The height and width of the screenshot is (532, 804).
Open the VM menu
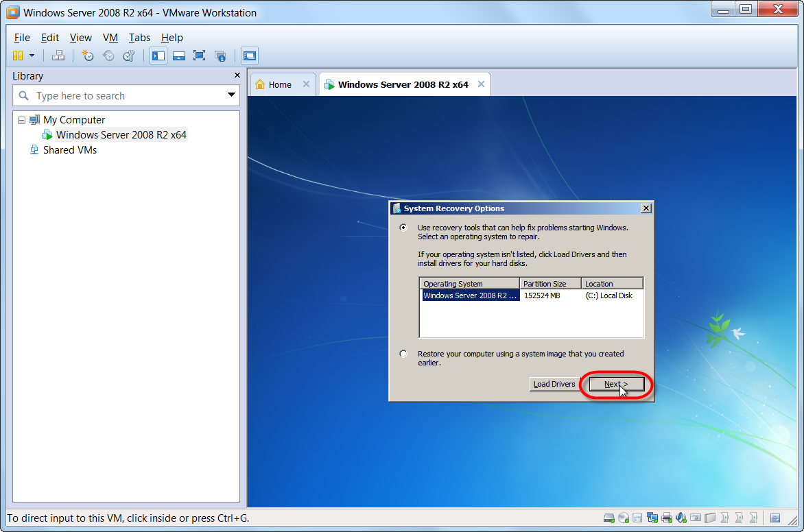tap(110, 38)
